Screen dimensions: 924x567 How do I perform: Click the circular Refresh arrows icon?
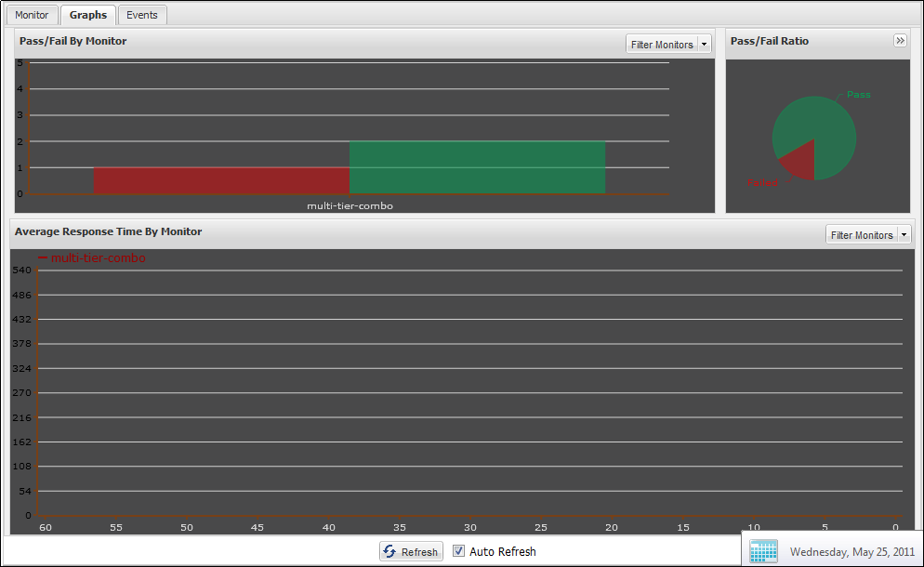click(389, 551)
